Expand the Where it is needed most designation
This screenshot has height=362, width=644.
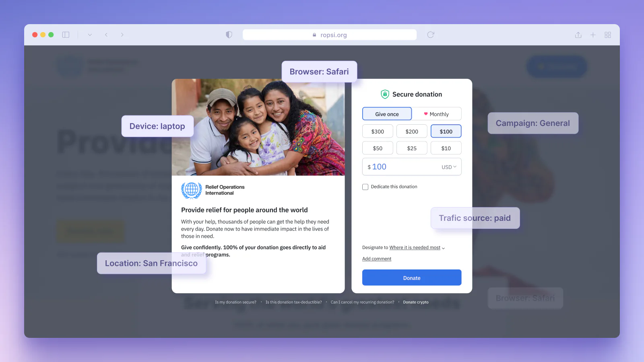417,248
